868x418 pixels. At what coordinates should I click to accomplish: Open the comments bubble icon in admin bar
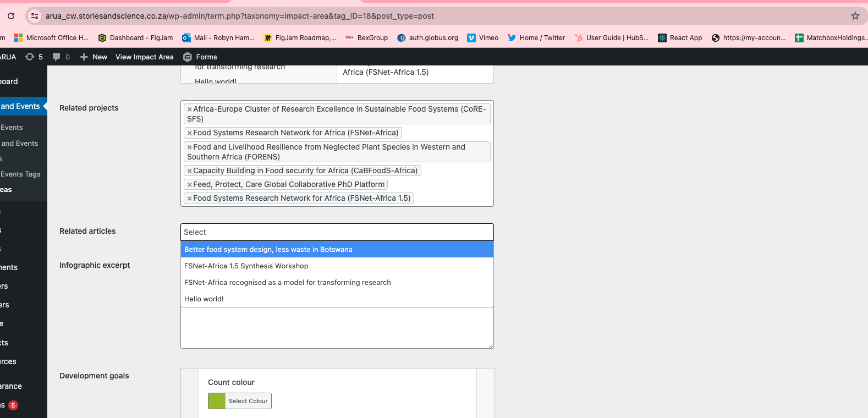[x=57, y=57]
